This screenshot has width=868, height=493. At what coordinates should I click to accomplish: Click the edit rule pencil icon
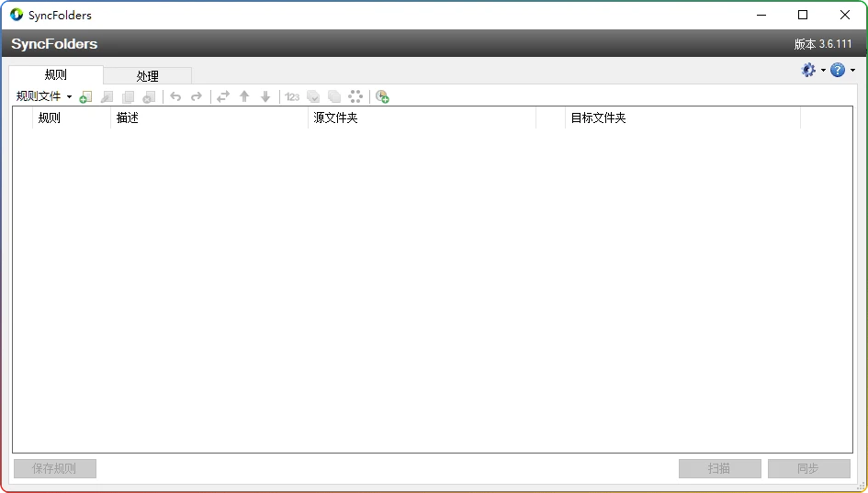click(107, 96)
